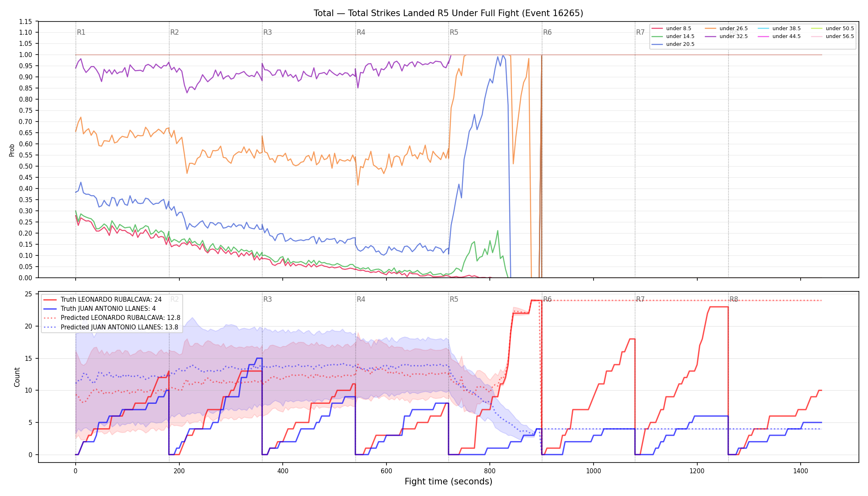Click the R5 round label in count chart
This screenshot has height=496, width=868.
coord(454,299)
